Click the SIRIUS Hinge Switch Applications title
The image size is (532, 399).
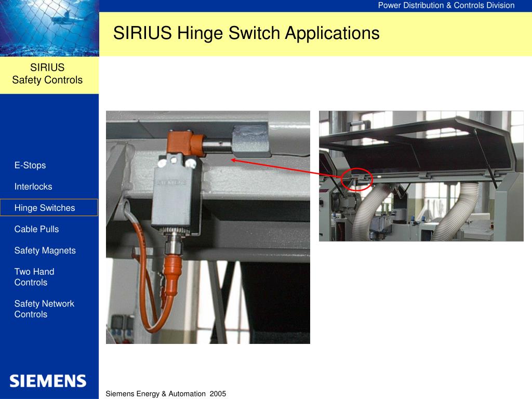(246, 33)
